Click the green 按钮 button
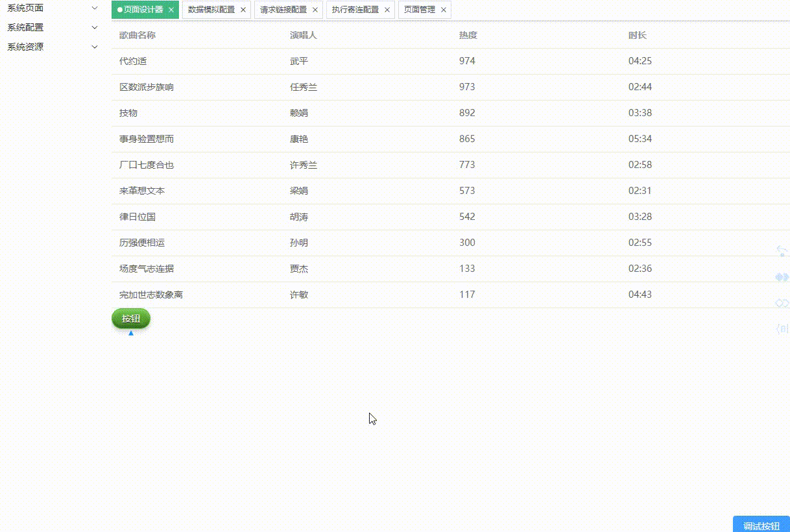 [x=130, y=319]
